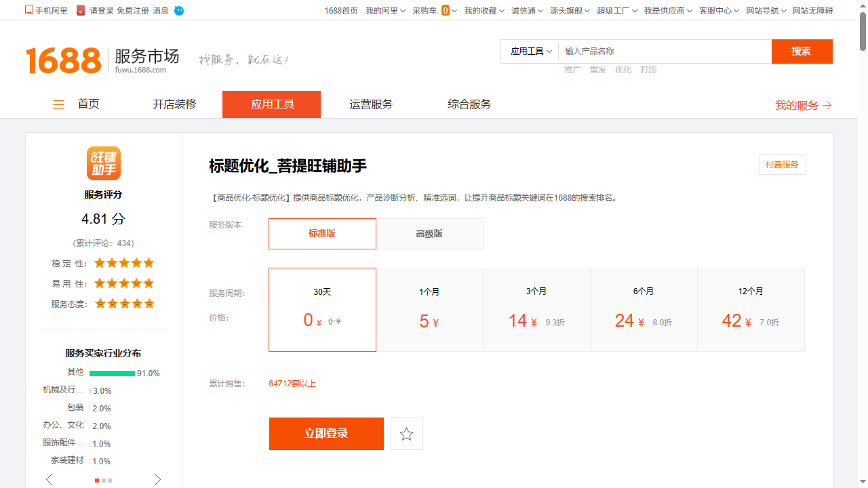868x488 pixels.
Task: Go to the 首页 navigation tab
Action: (x=88, y=104)
